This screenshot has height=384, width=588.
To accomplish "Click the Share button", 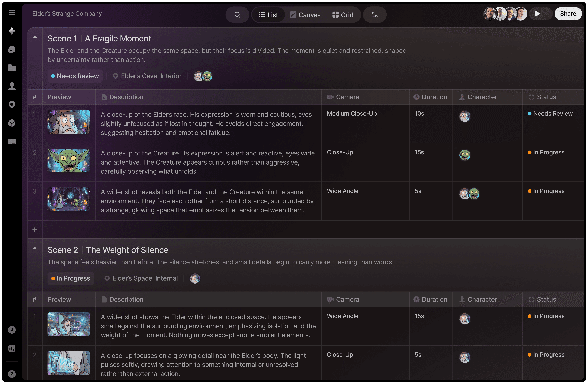I will pyautogui.click(x=568, y=14).
